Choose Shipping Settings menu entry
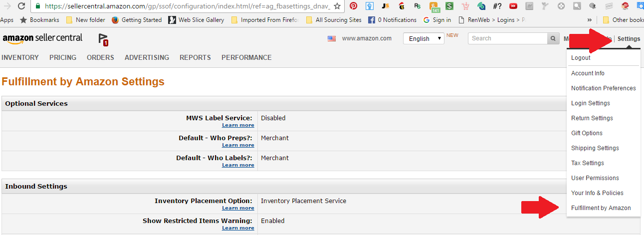Viewport: 644px width, 235px height. click(595, 148)
